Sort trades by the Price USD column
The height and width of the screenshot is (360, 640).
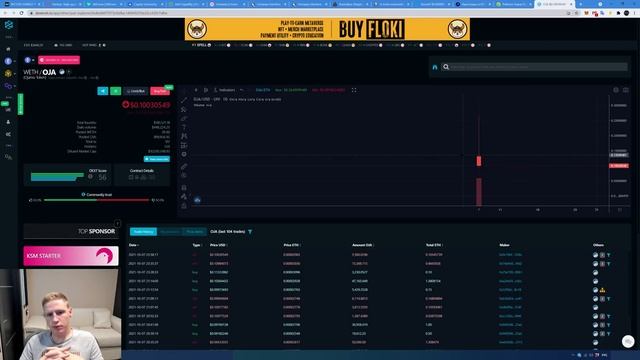tap(218, 245)
